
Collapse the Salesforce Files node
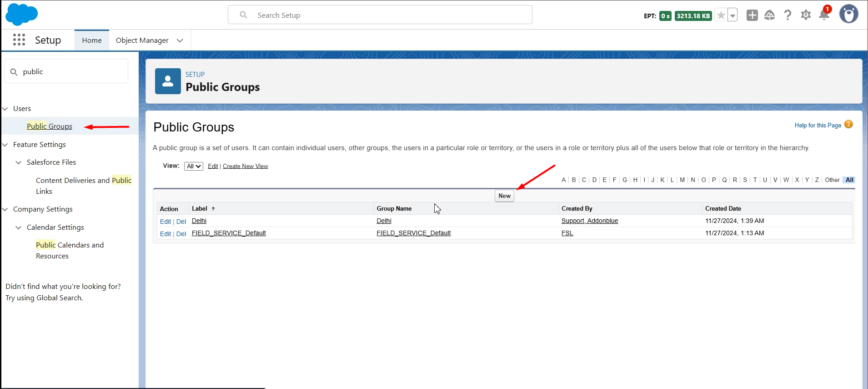coord(19,162)
